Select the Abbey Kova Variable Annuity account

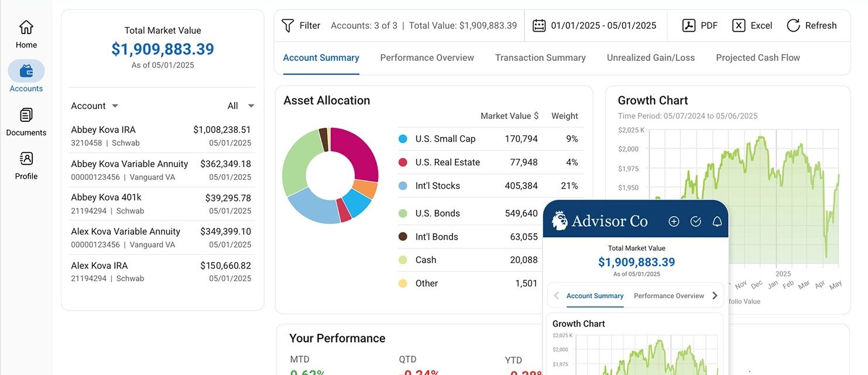pyautogui.click(x=161, y=170)
